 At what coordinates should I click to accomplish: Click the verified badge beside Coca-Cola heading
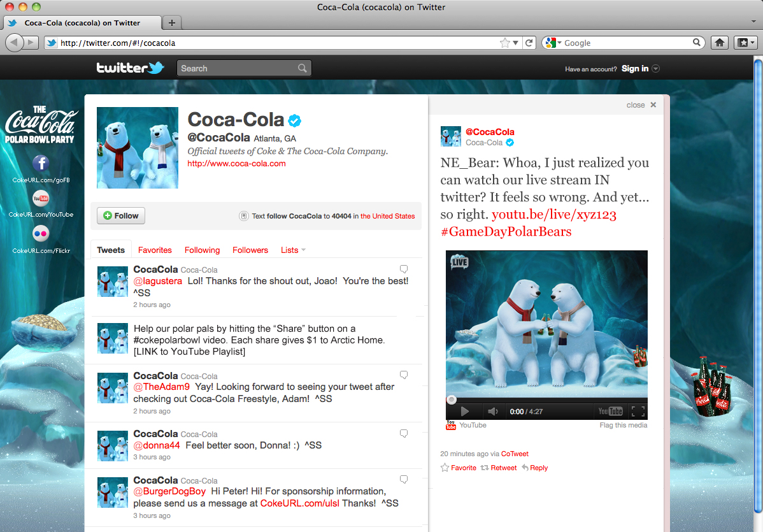tap(294, 120)
